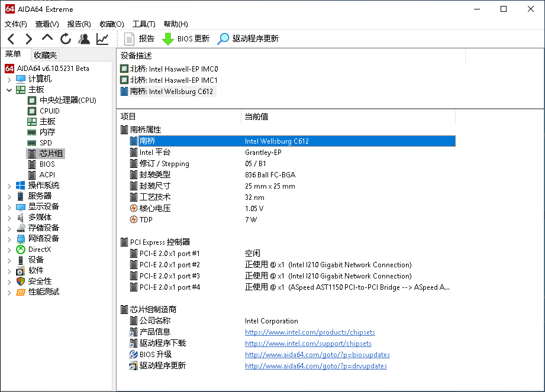Viewport: 545px width, 392px height.
Task: Expand the 多媒体 tree node
Action: (9, 218)
